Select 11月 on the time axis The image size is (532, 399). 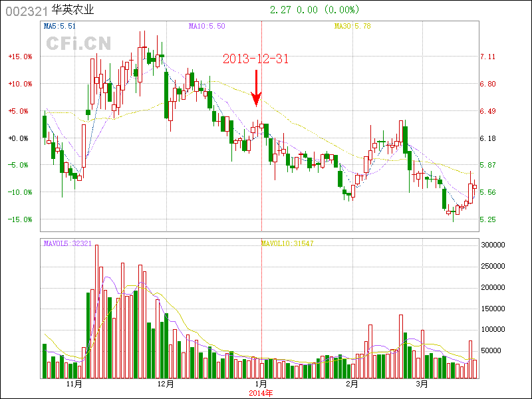(x=74, y=384)
